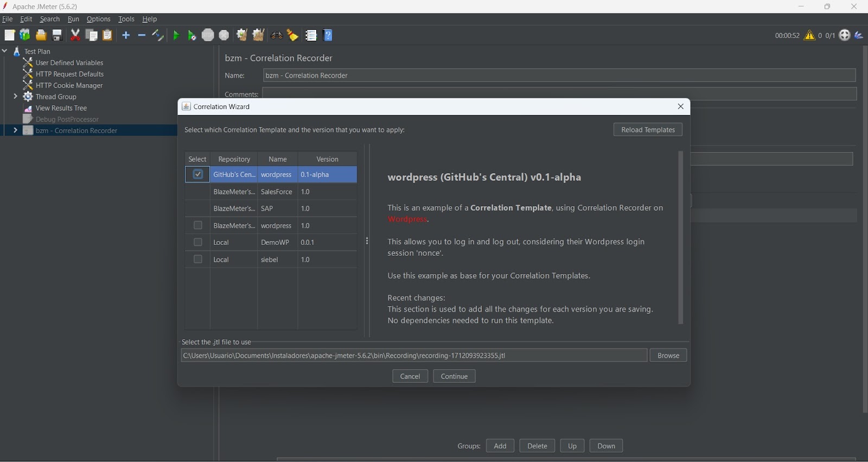Viewport: 868px width, 462px height.
Task: Click the Cut scissors icon
Action: [75, 35]
